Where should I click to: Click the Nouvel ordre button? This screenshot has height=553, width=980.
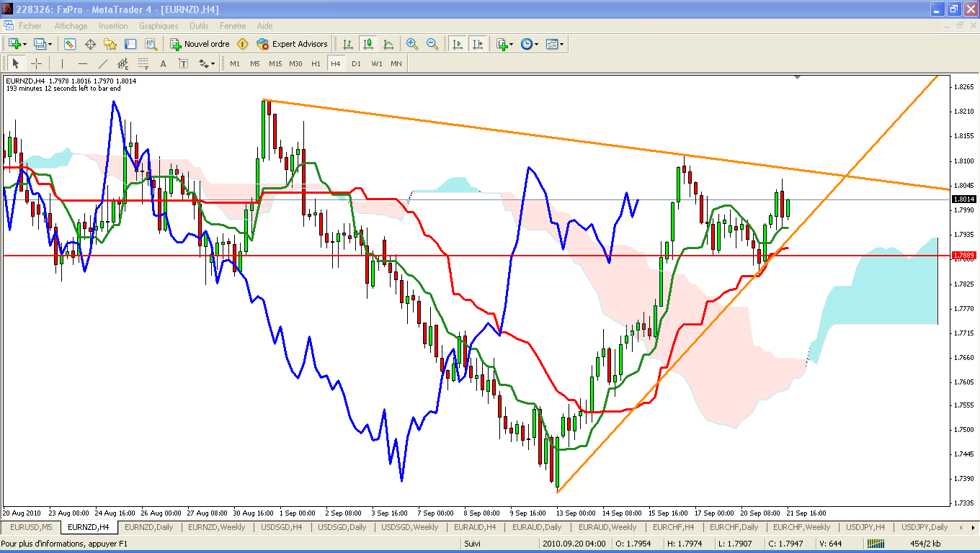(200, 44)
